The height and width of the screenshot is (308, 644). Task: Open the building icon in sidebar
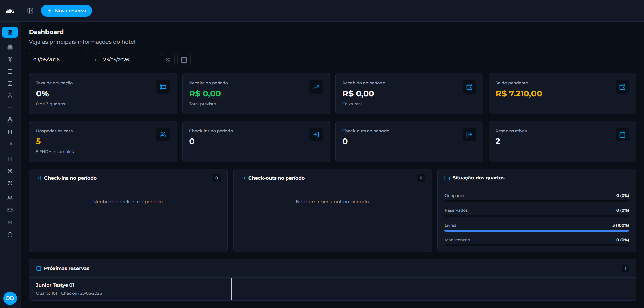(x=10, y=47)
